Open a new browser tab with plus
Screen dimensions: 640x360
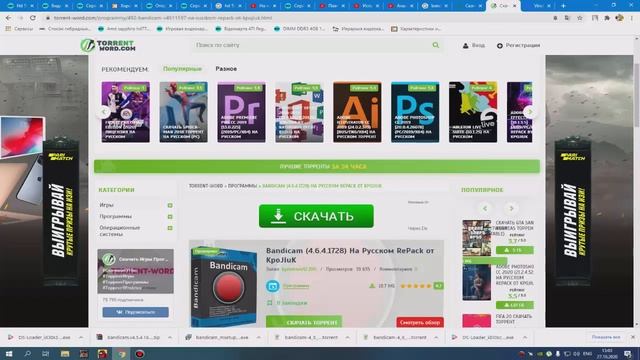coord(563,6)
